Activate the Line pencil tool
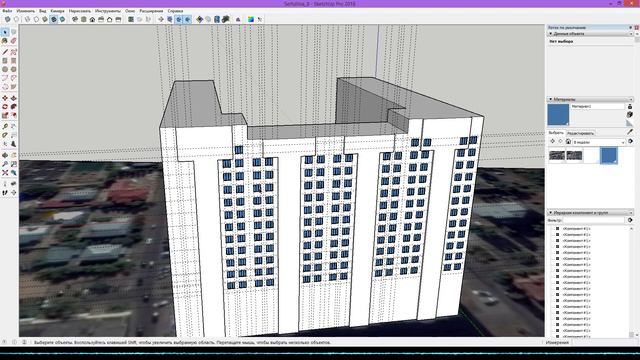This screenshot has width=640, height=360. tap(5, 52)
